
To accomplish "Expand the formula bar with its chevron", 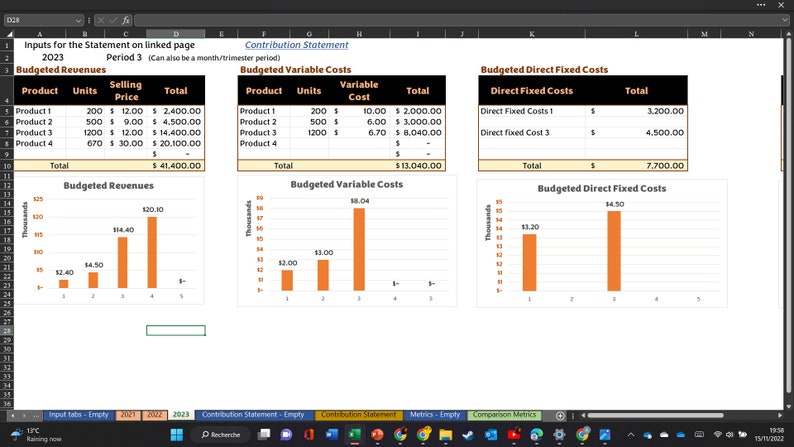I will pos(784,20).
